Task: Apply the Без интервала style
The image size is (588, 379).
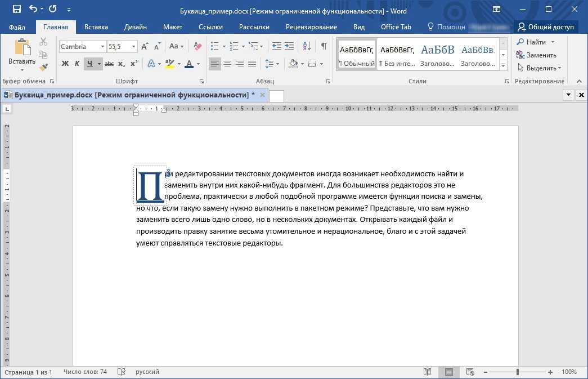Action: click(x=397, y=55)
